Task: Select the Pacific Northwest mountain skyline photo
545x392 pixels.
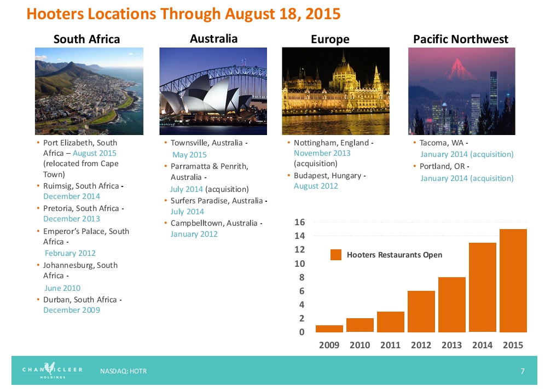Action: coord(461,91)
